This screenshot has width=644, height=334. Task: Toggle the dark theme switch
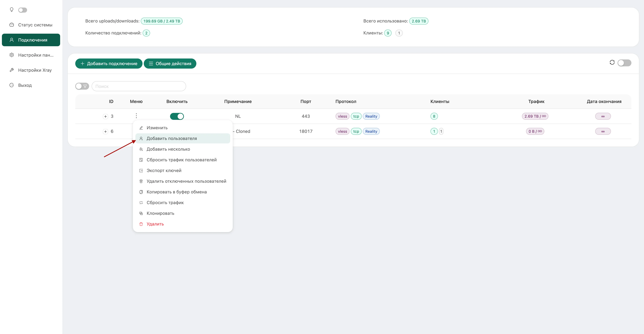(x=23, y=10)
